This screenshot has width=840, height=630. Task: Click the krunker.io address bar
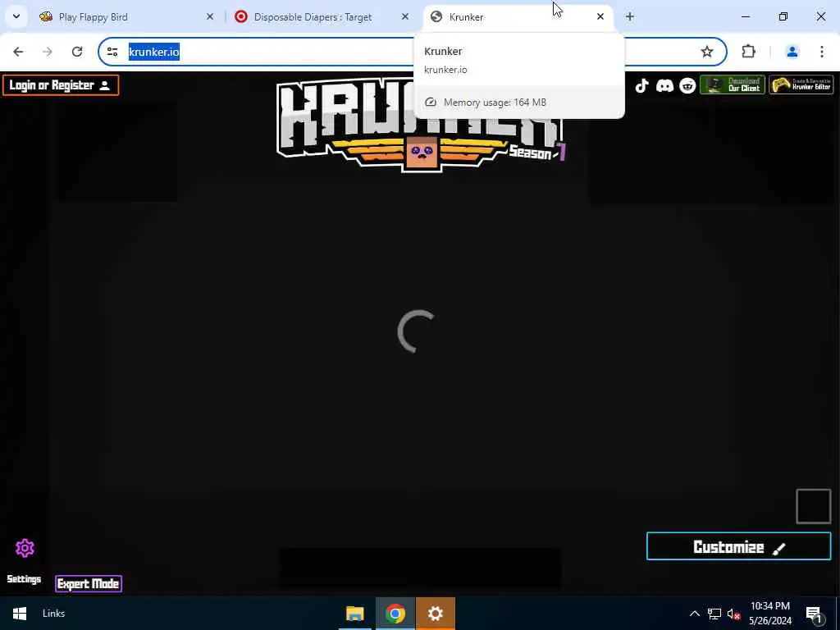413,52
